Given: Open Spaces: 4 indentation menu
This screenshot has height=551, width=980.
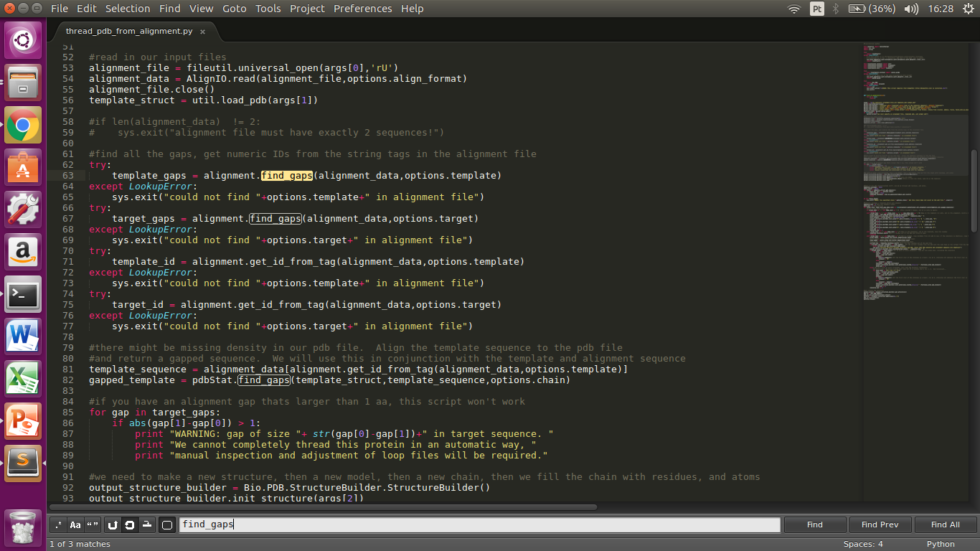Looking at the screenshot, I should click(863, 544).
